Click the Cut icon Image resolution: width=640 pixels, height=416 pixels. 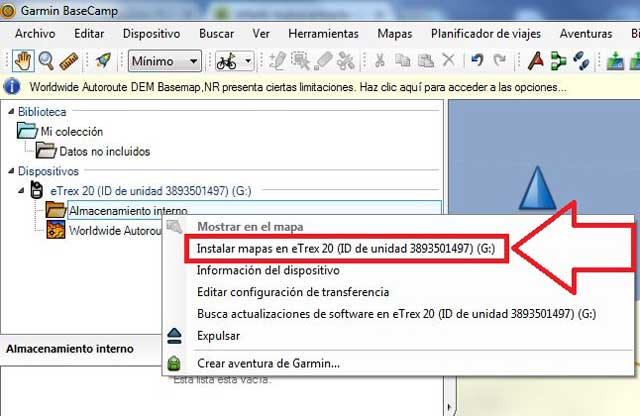coord(380,61)
